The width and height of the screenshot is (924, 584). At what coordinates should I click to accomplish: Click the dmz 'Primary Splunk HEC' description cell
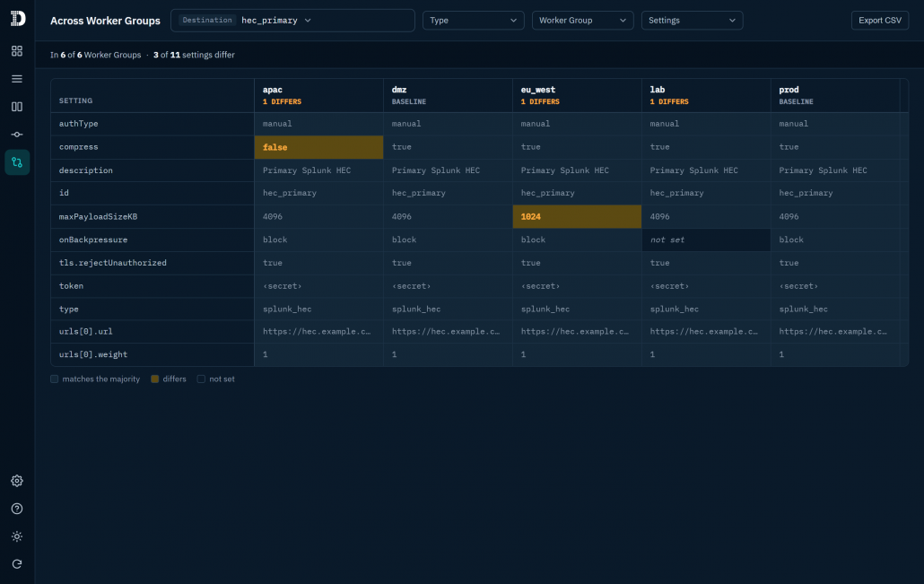(448, 170)
